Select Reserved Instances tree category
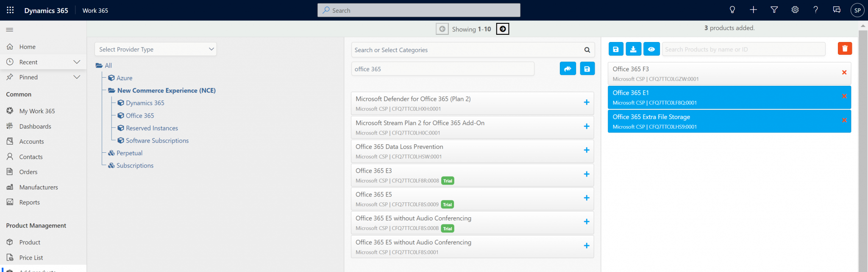Screen dimensions: 868x272 [148, 128]
